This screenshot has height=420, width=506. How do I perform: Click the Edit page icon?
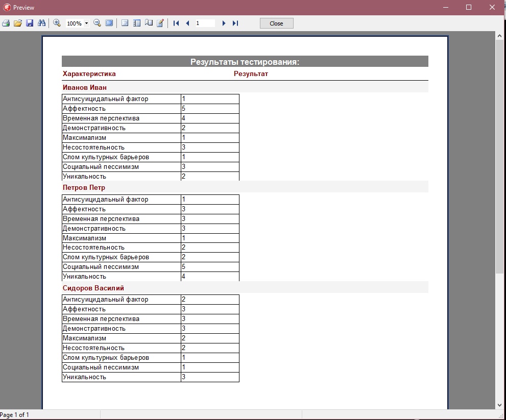coord(160,23)
